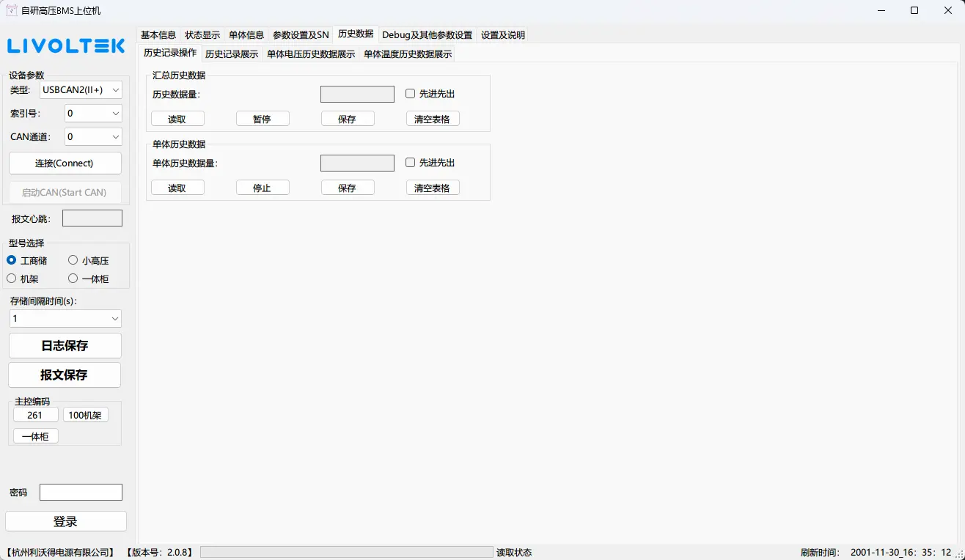
Task: Maximize the 自研高压BMS上位机 window
Action: pos(914,10)
